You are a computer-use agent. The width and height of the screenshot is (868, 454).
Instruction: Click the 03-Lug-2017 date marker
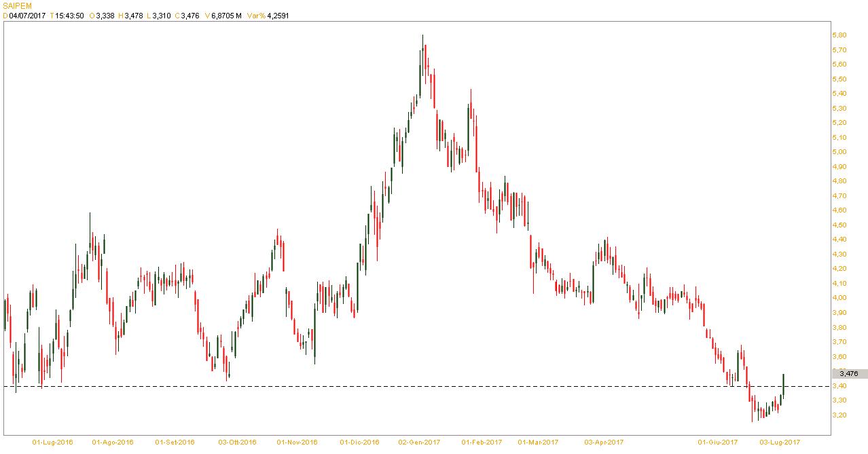click(779, 442)
